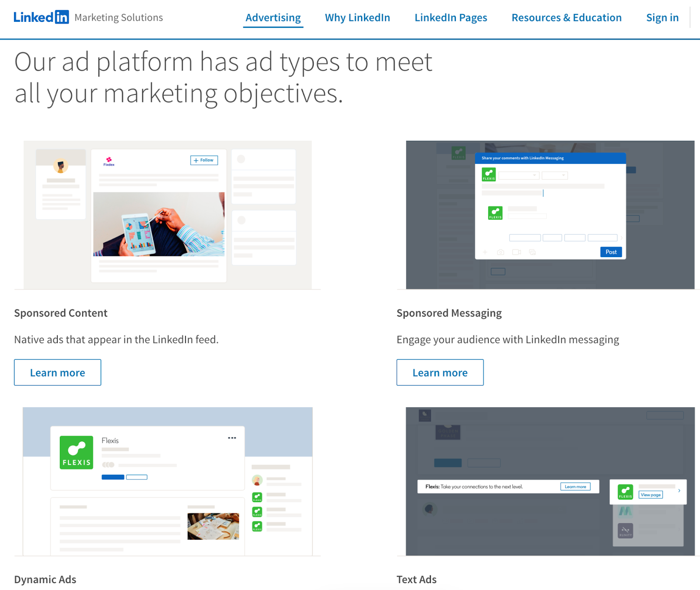Select the pink Fixdex logo in Sponsored Content
Screen dimensions: 700x590
tap(108, 160)
